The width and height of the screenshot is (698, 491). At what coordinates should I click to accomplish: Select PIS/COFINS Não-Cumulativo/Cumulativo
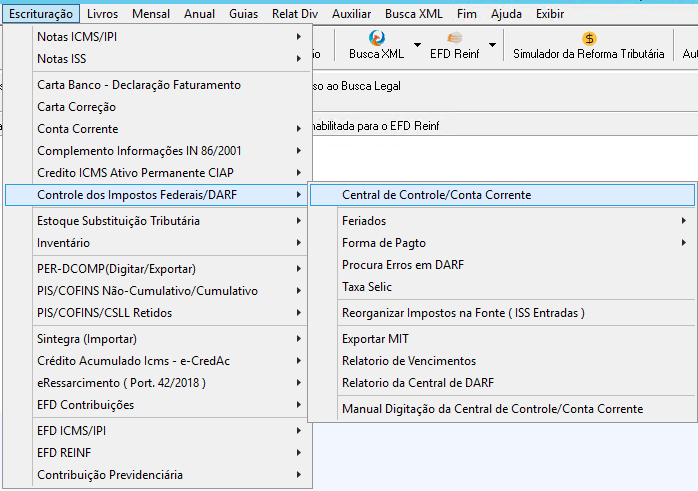coord(157,290)
